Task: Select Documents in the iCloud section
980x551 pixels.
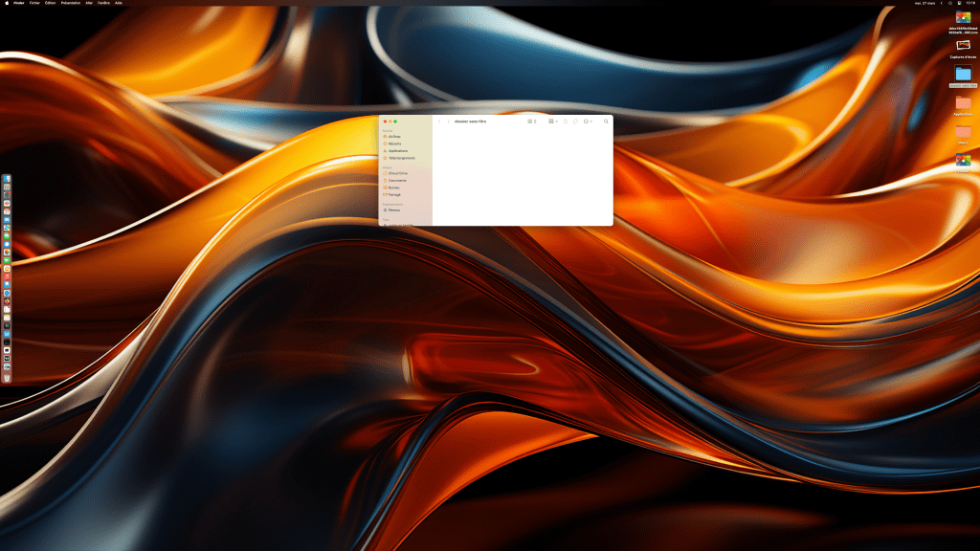Action: [397, 180]
